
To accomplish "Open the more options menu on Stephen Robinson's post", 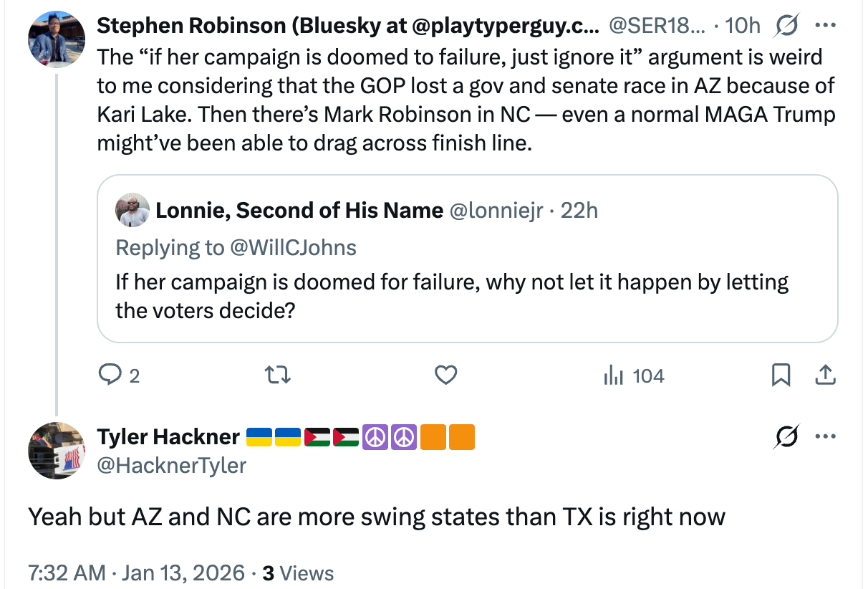I will (x=825, y=26).
